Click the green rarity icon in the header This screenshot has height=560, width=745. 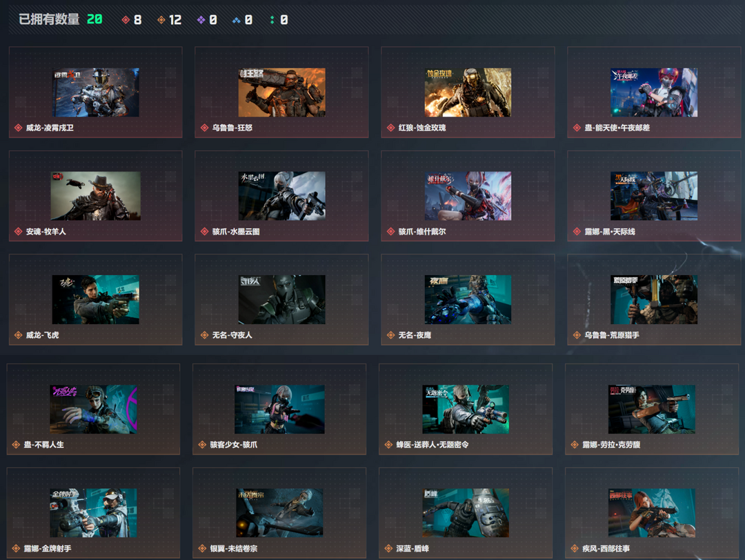(272, 20)
